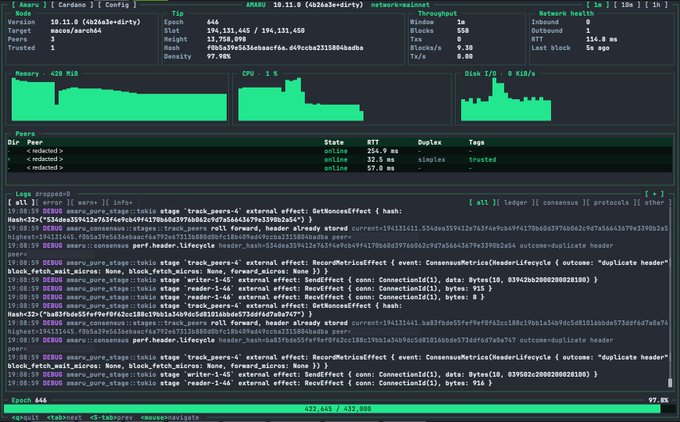This screenshot has height=422, width=680.
Task: Click the <q>quit hint in footer
Action: coord(25,417)
